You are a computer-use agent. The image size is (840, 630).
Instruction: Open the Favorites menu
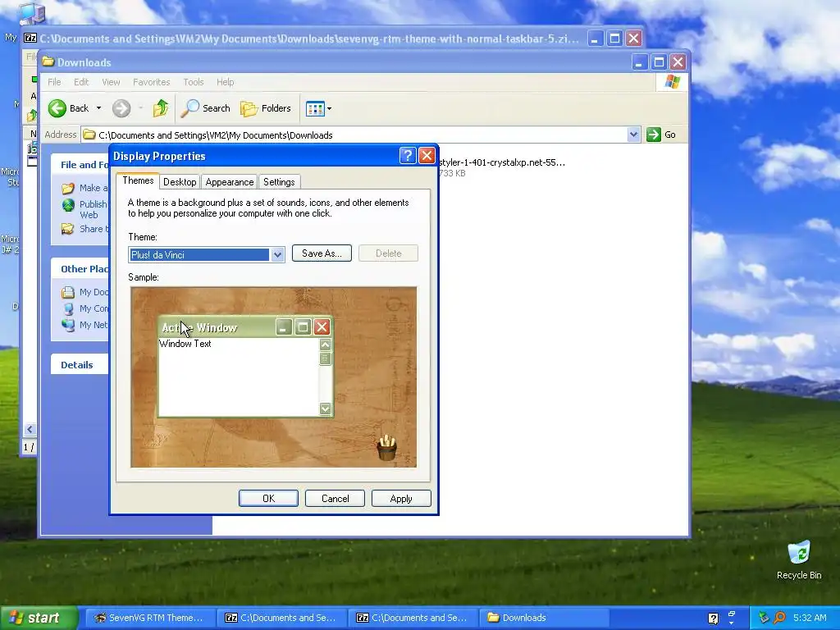pos(151,82)
